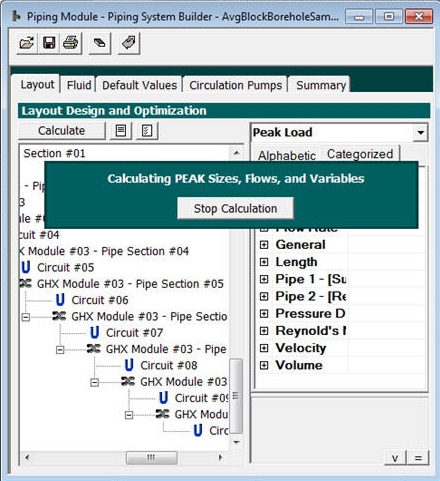Collapse the GHX Module node above Circuit #08
This screenshot has height=481, width=440.
[x=60, y=350]
